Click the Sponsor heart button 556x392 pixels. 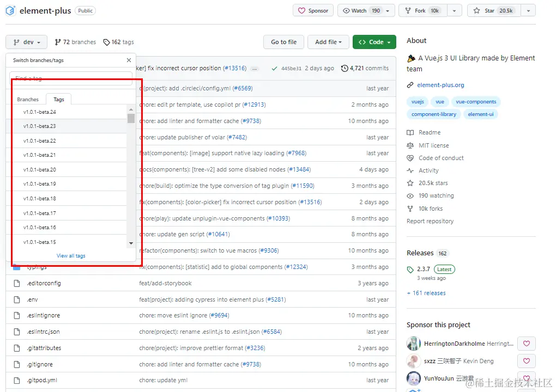pos(313,11)
